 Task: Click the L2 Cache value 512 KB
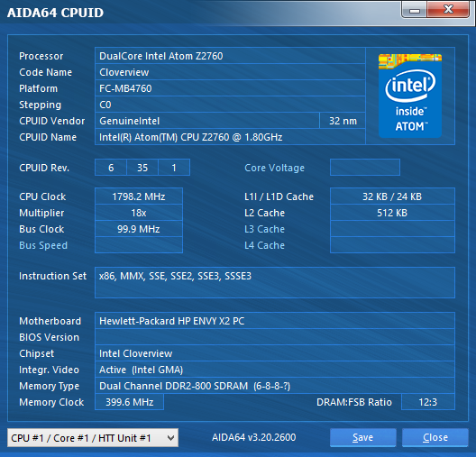point(392,213)
